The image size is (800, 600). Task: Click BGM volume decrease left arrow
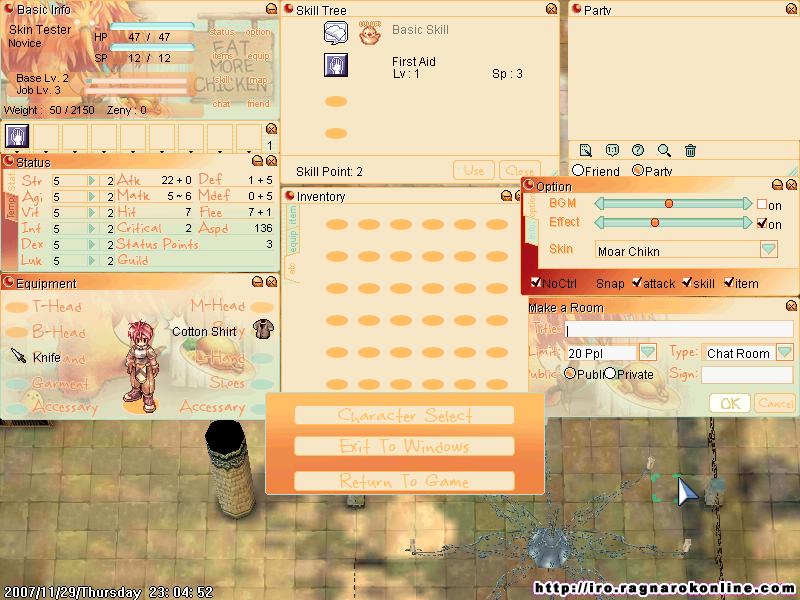599,204
